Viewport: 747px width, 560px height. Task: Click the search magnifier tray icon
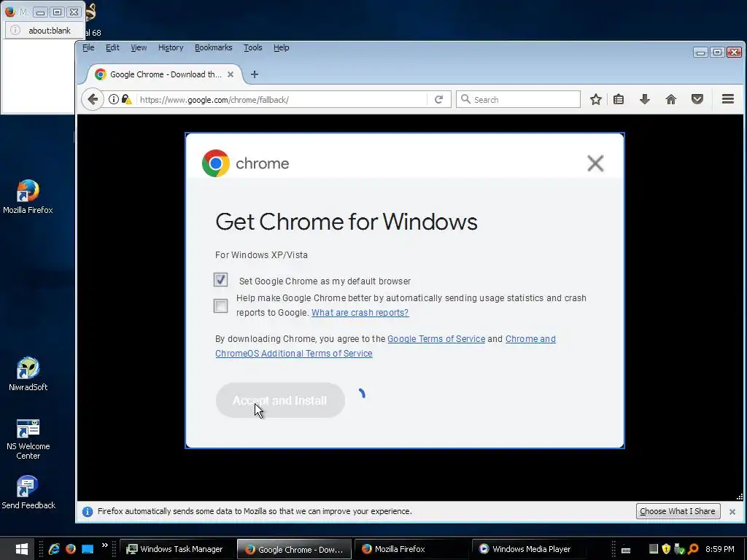tap(693, 549)
